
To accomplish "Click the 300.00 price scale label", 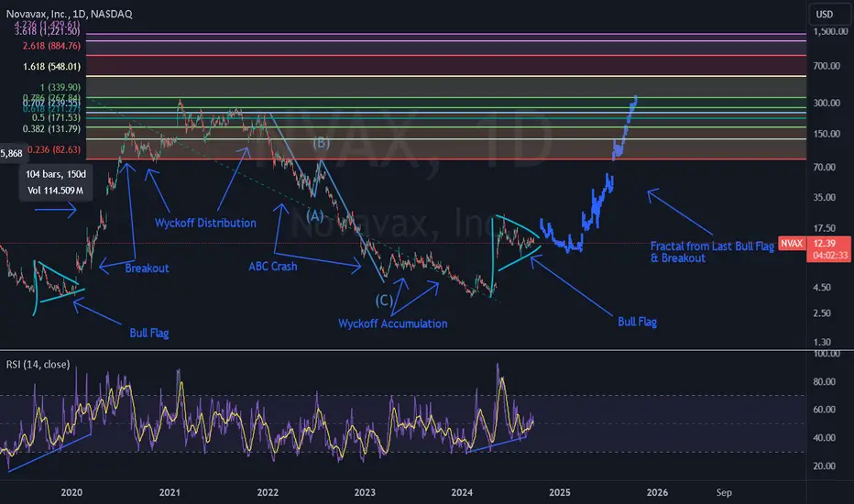I will coord(827,103).
